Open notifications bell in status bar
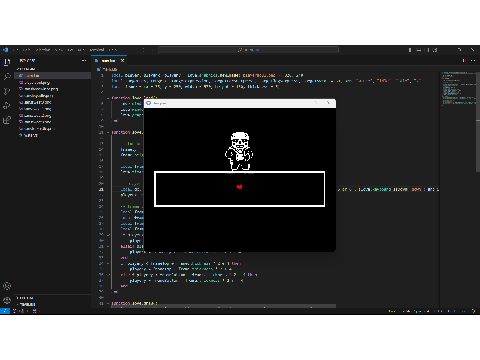This screenshot has width=480, height=360. point(473,311)
